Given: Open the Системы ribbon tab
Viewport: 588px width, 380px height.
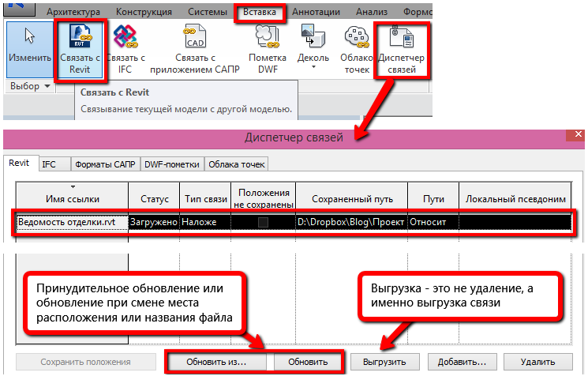Looking at the screenshot, I should pyautogui.click(x=208, y=12).
